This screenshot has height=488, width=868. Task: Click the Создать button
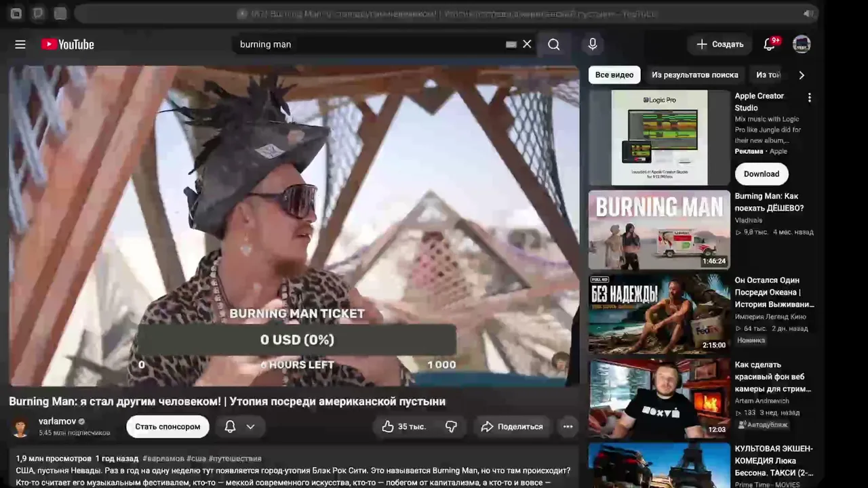[719, 44]
